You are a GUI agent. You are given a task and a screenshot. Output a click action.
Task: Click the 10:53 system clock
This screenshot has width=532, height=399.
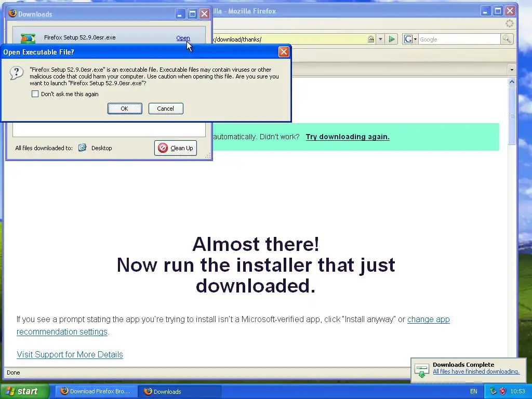[x=518, y=391]
